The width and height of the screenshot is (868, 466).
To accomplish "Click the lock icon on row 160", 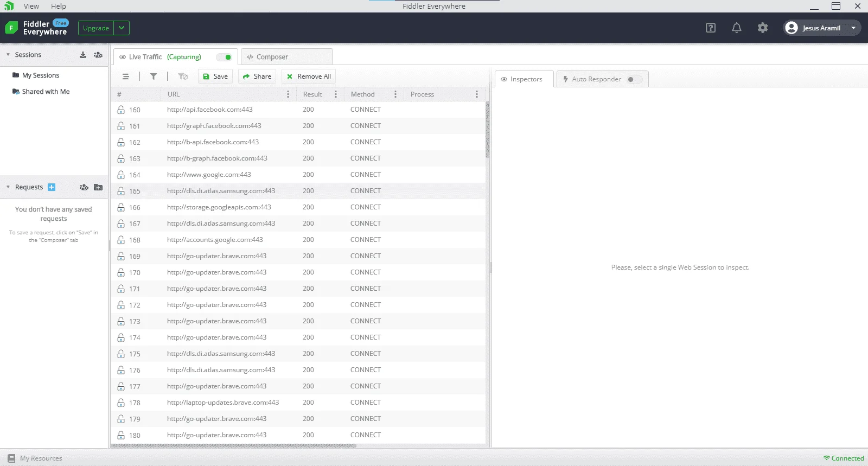I will pos(121,110).
